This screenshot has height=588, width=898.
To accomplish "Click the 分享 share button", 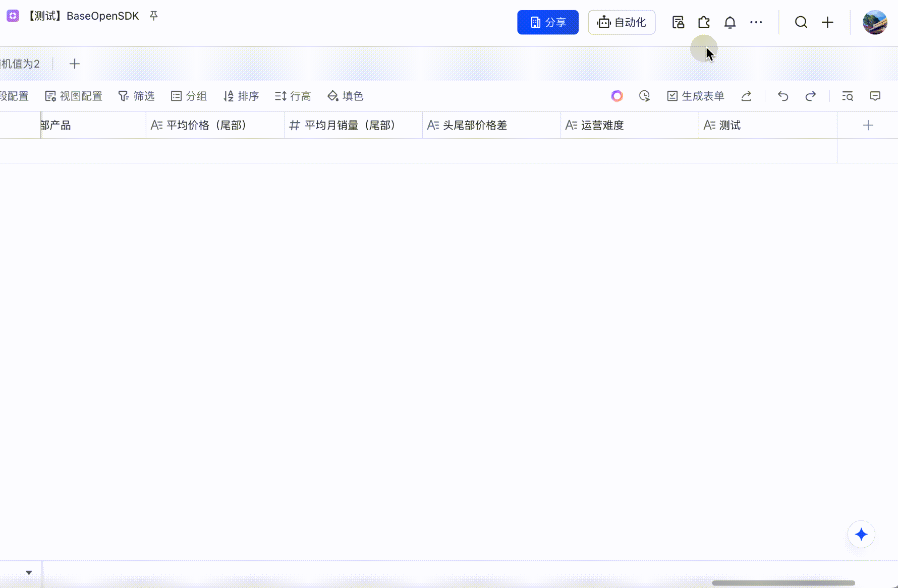I will coord(547,23).
